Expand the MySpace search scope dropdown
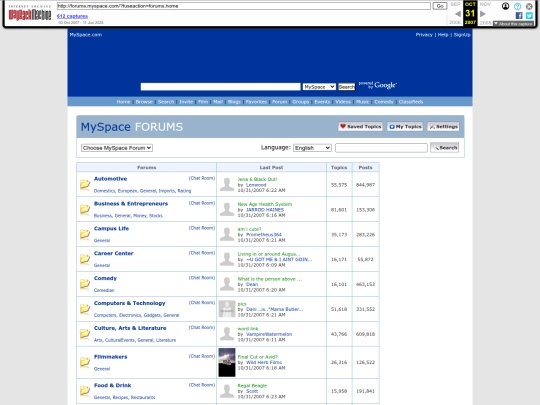 tap(319, 87)
